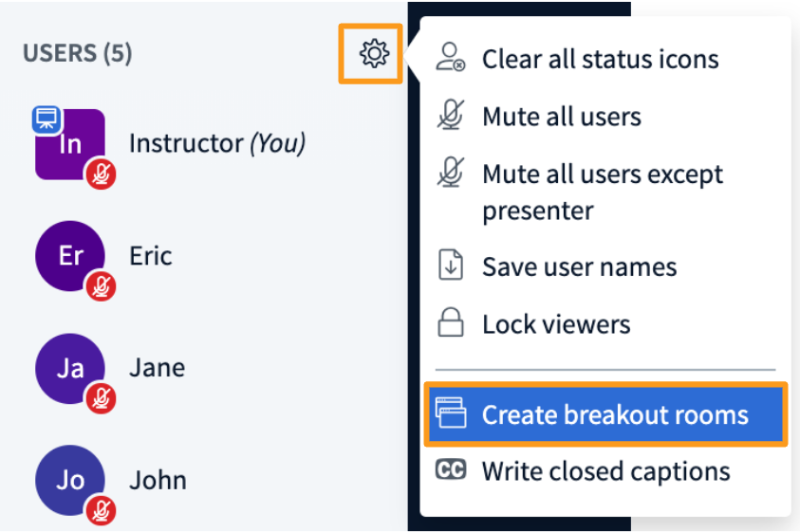
Task: Select Jane's purple Ja avatar
Action: pyautogui.click(x=70, y=368)
